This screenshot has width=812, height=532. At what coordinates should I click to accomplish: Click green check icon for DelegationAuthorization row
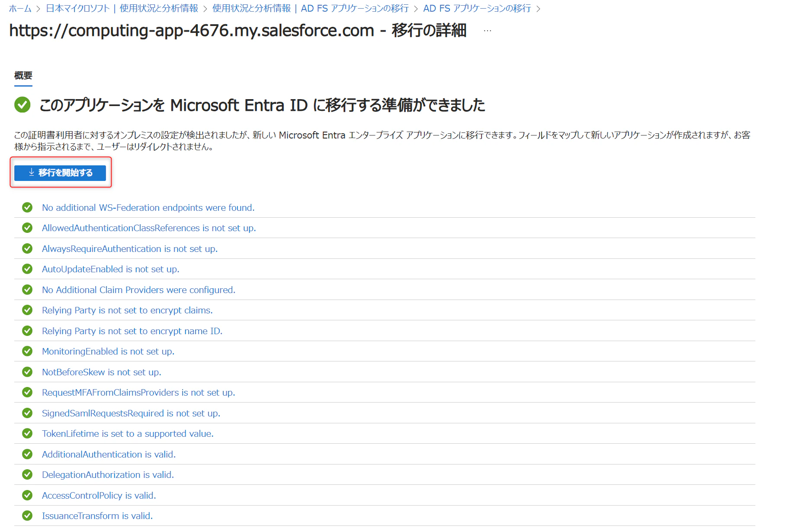[27, 475]
